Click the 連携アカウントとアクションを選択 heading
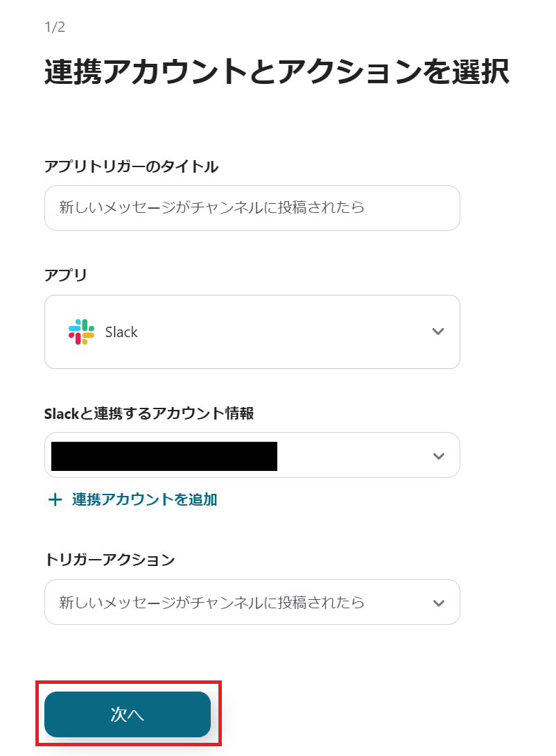The width and height of the screenshot is (556, 756). click(x=277, y=71)
